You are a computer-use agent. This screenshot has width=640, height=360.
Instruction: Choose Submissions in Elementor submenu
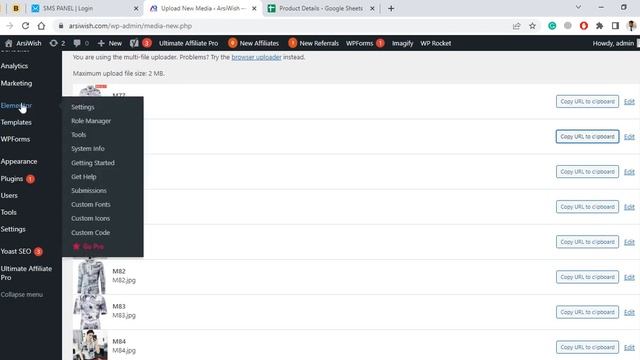pyautogui.click(x=89, y=191)
